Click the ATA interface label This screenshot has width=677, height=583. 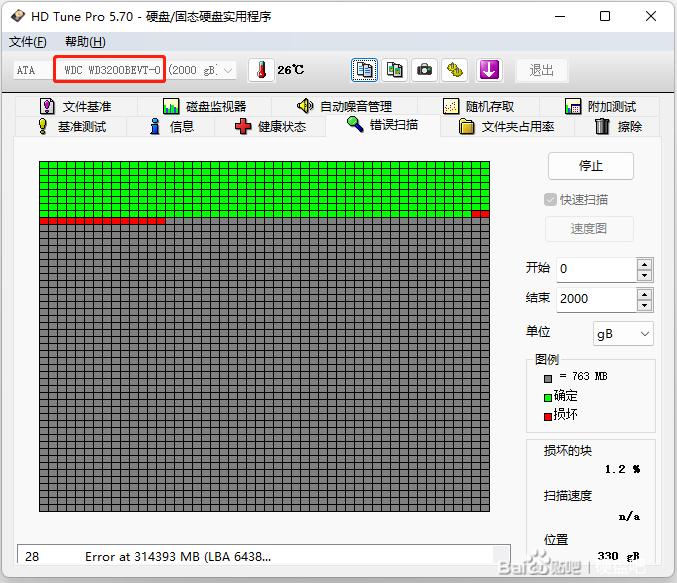[x=26, y=70]
